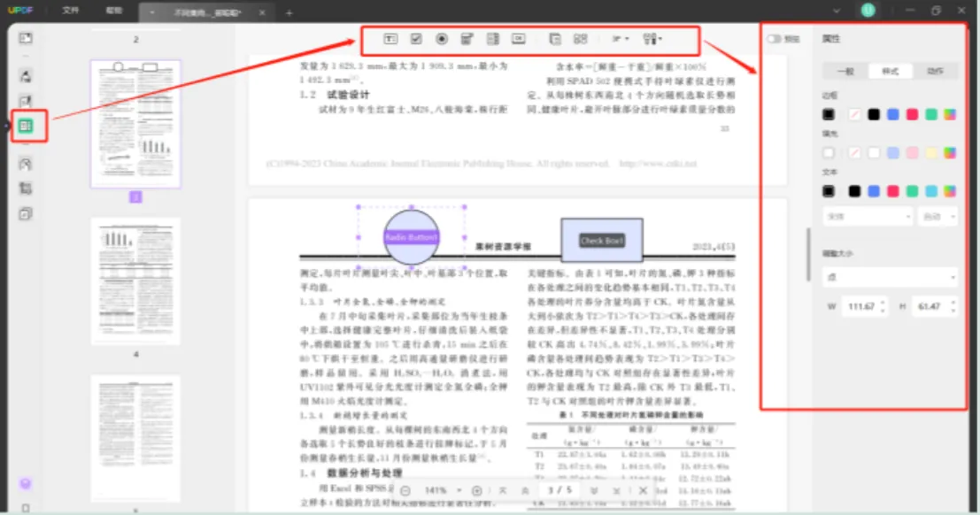
Task: Open the Reader mode from left sidebar
Action: 26,38
